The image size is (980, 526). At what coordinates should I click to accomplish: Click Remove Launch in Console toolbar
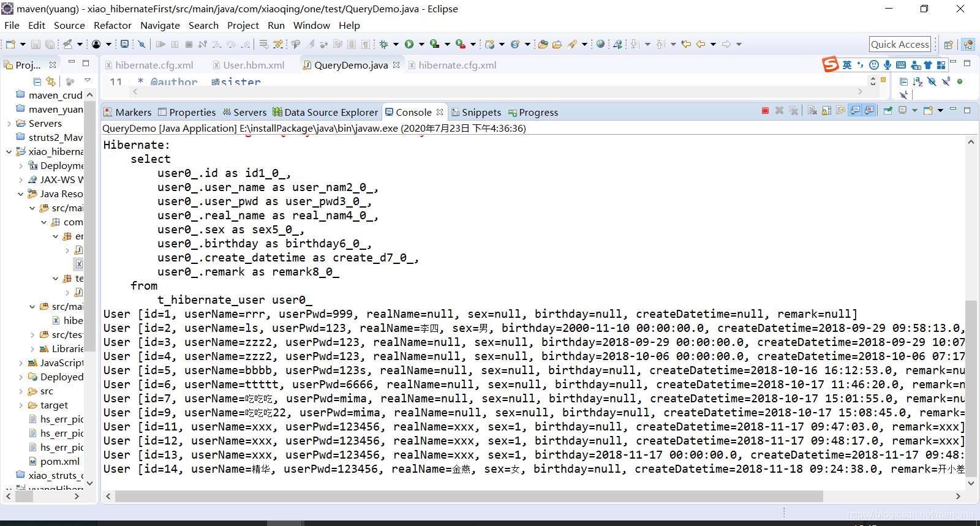coord(779,110)
